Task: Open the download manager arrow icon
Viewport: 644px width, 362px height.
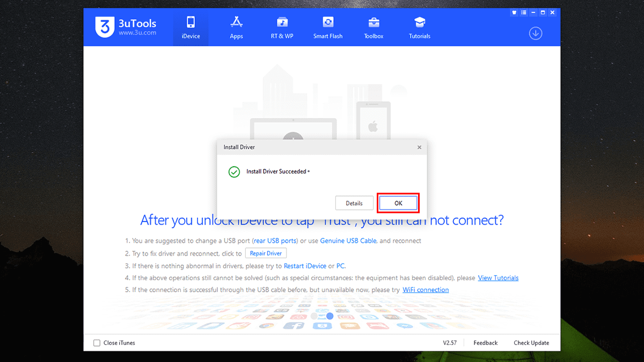Action: click(535, 33)
